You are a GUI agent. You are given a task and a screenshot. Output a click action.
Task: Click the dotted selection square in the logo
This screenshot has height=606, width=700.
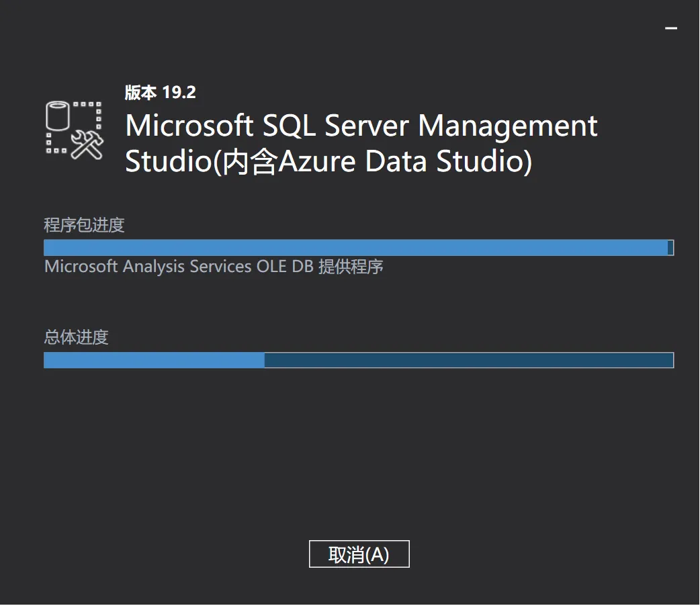[x=89, y=114]
